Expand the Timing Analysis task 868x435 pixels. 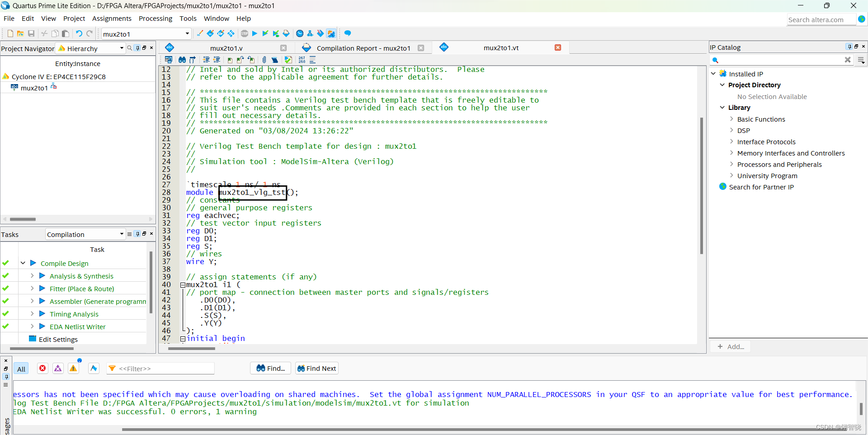(32, 313)
